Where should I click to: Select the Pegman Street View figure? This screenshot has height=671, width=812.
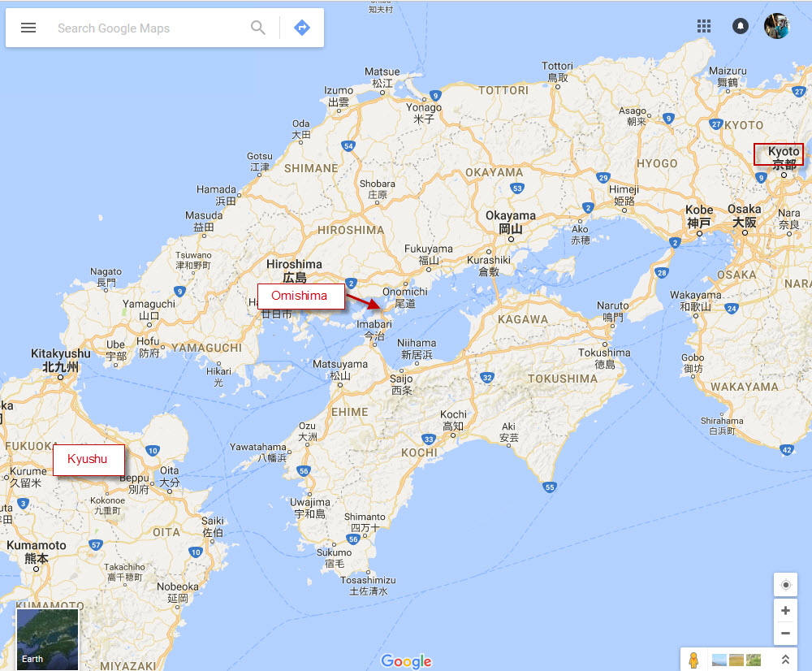click(x=693, y=660)
